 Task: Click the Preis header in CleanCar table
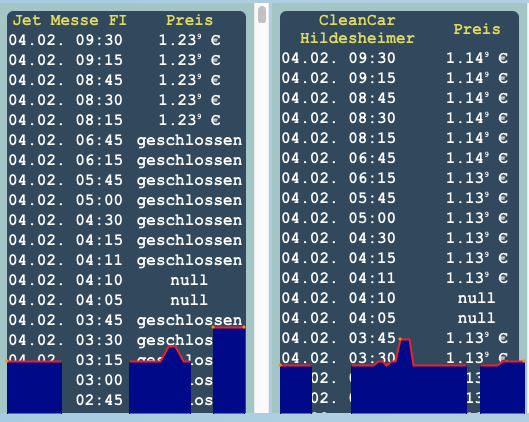(x=477, y=29)
